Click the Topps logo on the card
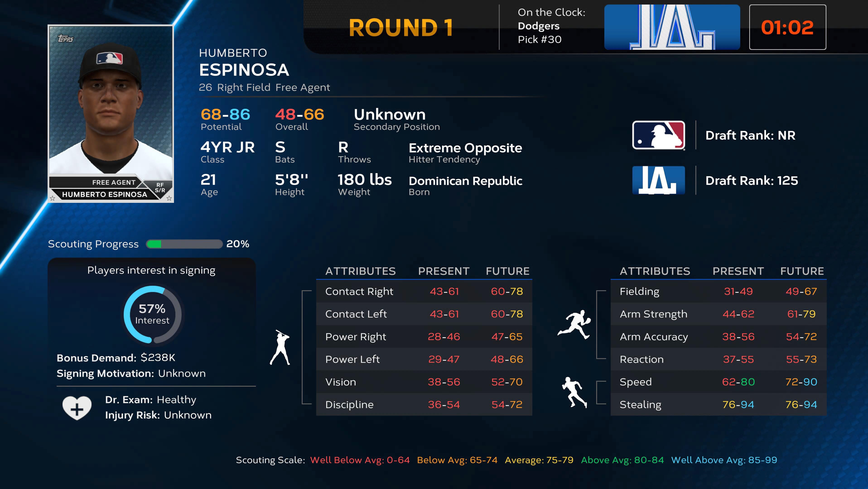This screenshot has height=489, width=868. tap(65, 39)
